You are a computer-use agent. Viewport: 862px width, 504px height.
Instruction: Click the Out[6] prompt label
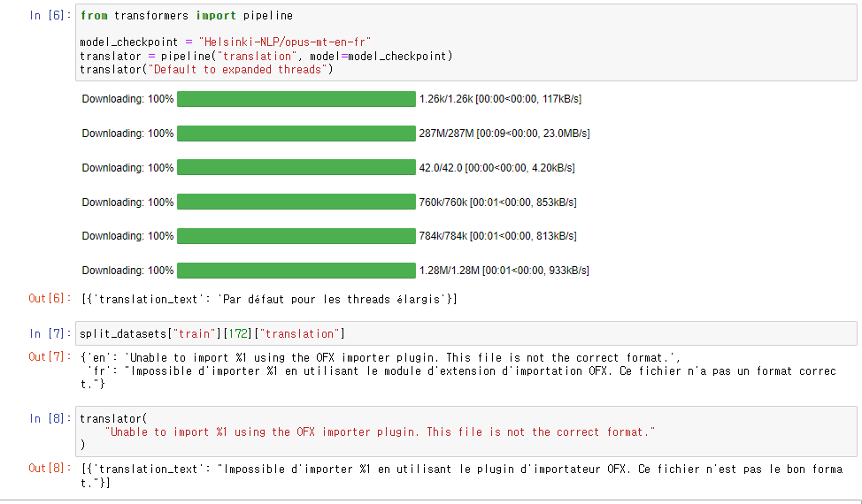(x=50, y=299)
